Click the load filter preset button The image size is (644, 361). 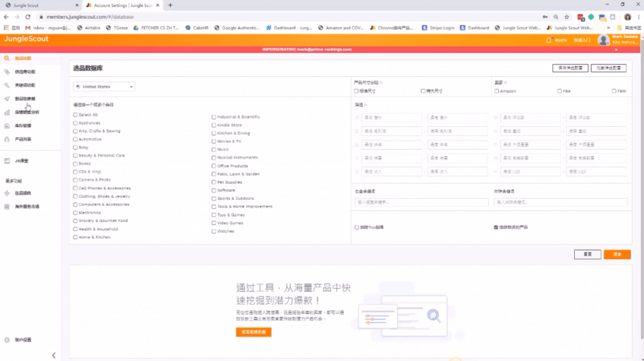(609, 68)
